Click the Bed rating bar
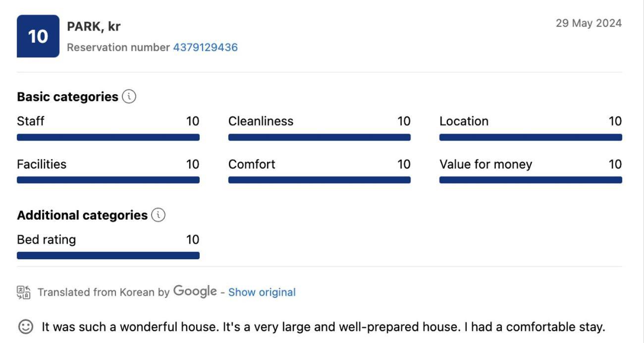This screenshot has height=343, width=644. coord(108,256)
